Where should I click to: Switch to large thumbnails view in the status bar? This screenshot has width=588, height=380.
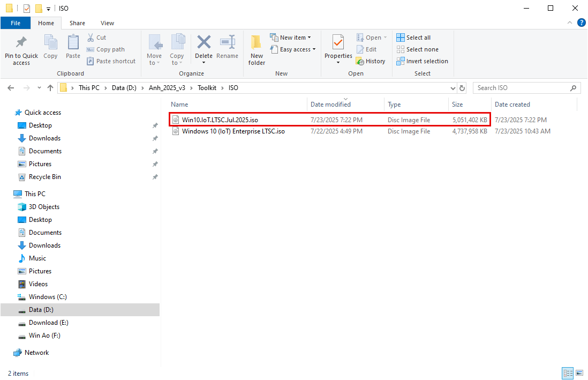click(x=579, y=373)
